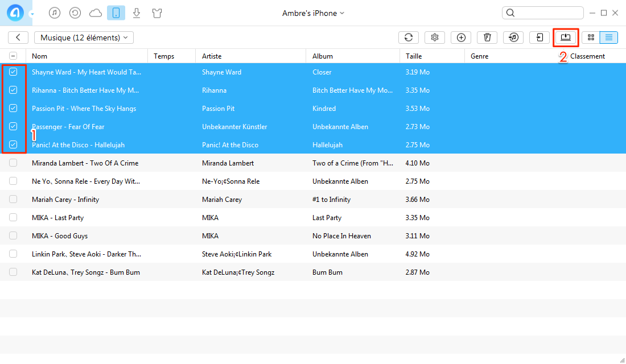The height and width of the screenshot is (364, 626).
Task: Open the Musique (12 éléments) dropdown
Action: (x=84, y=38)
